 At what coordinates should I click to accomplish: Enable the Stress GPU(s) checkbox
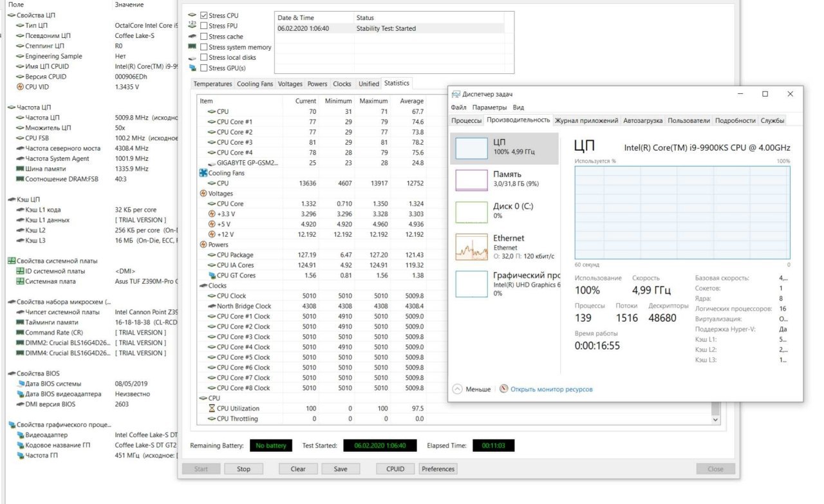[204, 68]
